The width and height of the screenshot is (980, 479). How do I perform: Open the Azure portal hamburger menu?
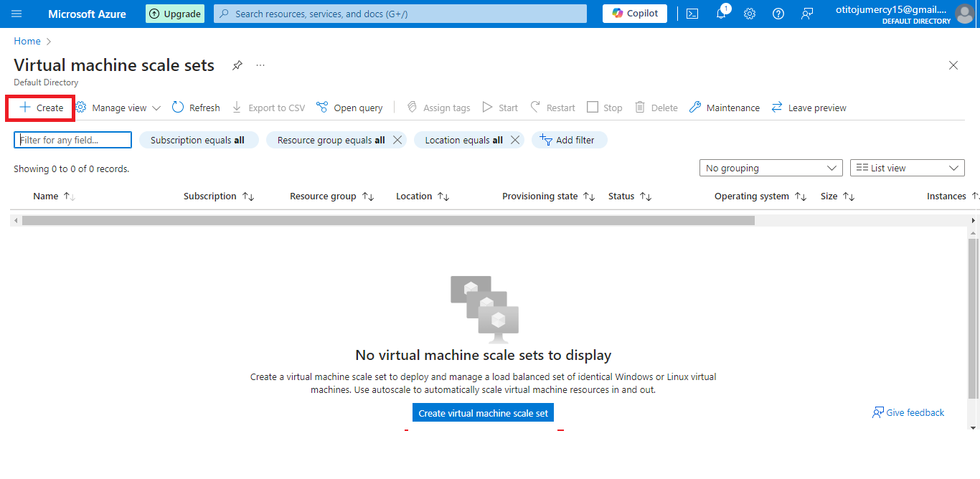[17, 14]
